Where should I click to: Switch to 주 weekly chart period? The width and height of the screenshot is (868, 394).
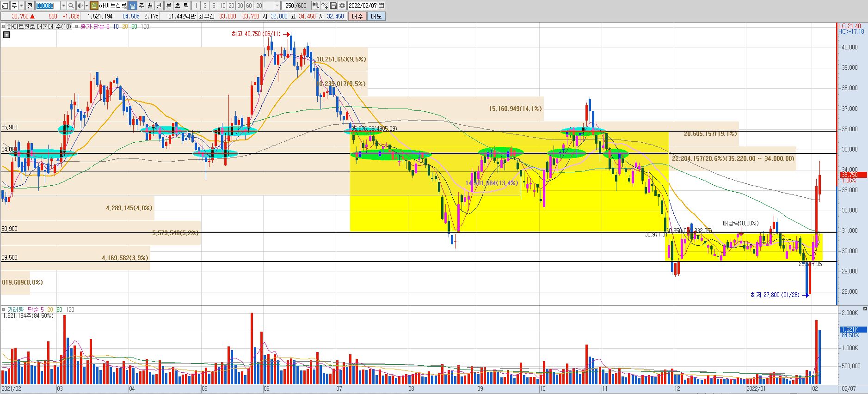pyautogui.click(x=142, y=6)
